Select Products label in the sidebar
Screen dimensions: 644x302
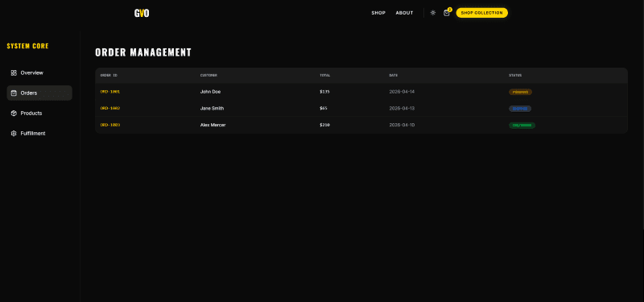tap(31, 113)
